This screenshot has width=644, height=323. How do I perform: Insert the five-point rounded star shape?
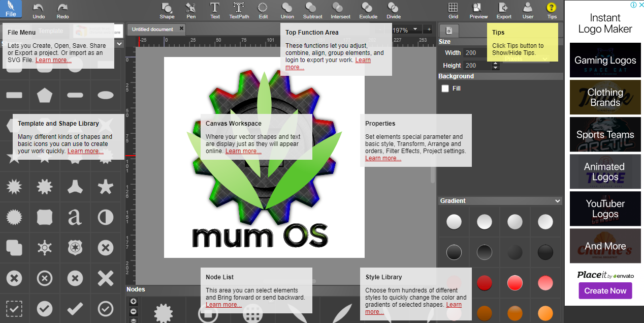pos(106,187)
